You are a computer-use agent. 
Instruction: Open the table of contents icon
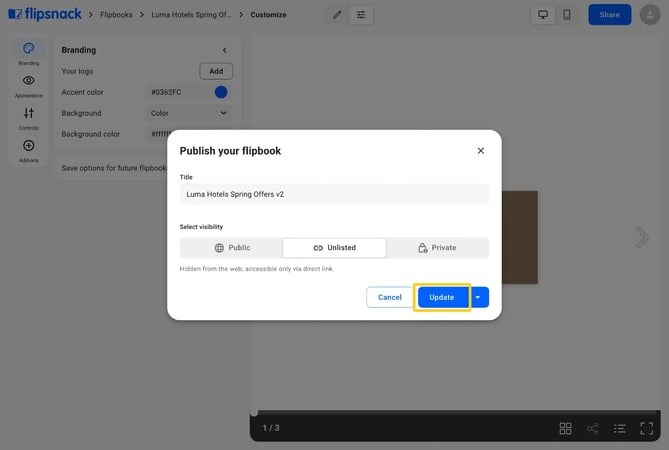click(620, 428)
